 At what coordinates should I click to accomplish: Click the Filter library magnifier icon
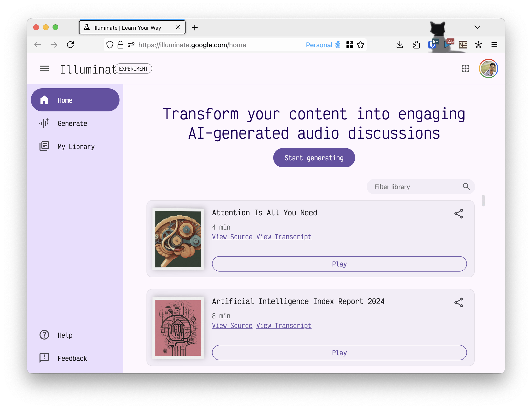point(466,187)
